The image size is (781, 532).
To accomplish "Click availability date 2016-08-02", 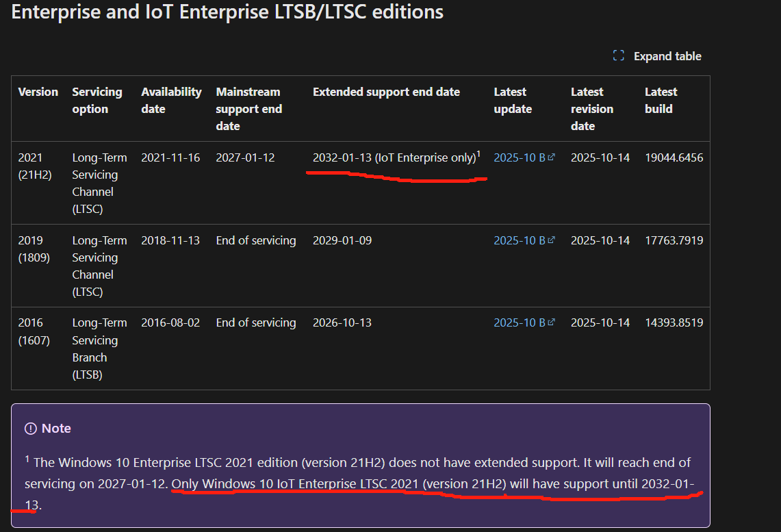I will click(x=170, y=322).
